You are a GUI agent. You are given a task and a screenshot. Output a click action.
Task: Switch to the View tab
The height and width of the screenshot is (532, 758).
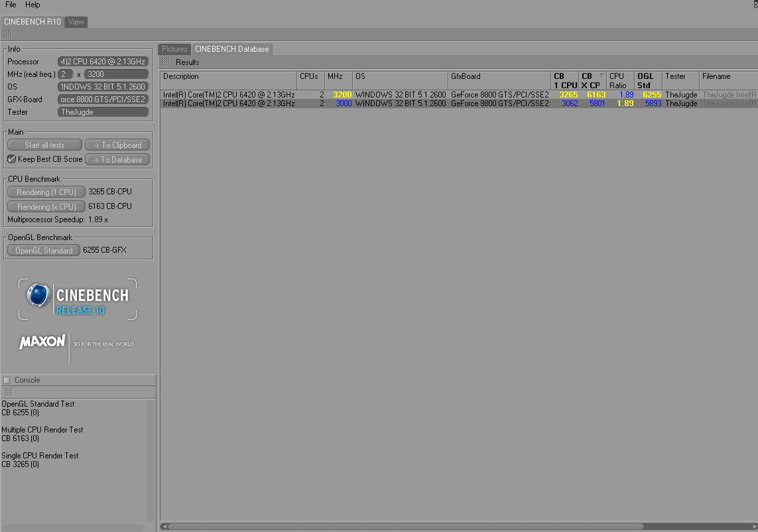[76, 22]
